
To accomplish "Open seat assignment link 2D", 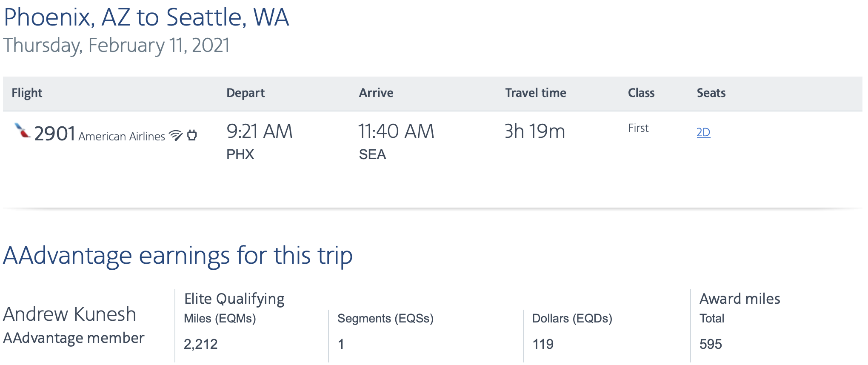I will (704, 132).
